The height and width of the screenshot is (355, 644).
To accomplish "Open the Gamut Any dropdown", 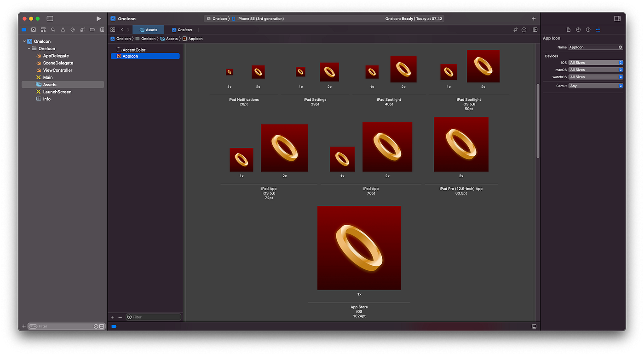I will pos(596,86).
